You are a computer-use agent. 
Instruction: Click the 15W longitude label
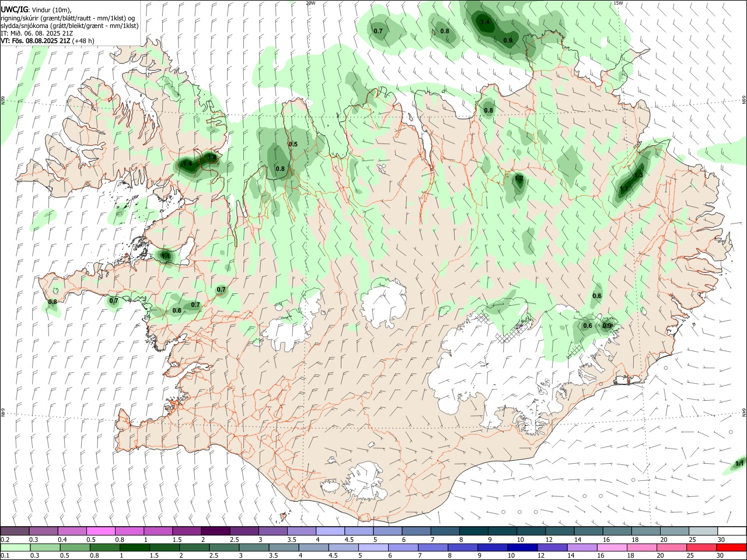(x=618, y=3)
